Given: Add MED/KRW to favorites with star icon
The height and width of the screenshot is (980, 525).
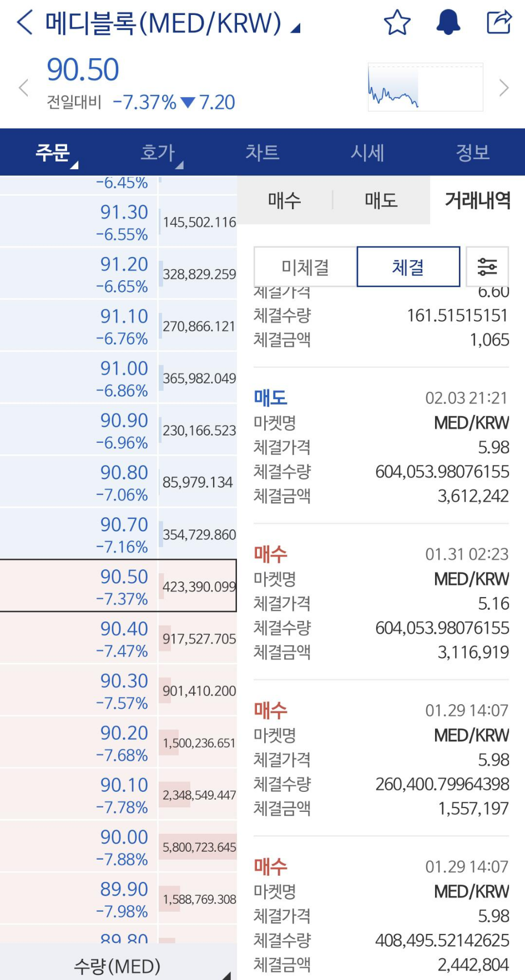Looking at the screenshot, I should tap(397, 23).
